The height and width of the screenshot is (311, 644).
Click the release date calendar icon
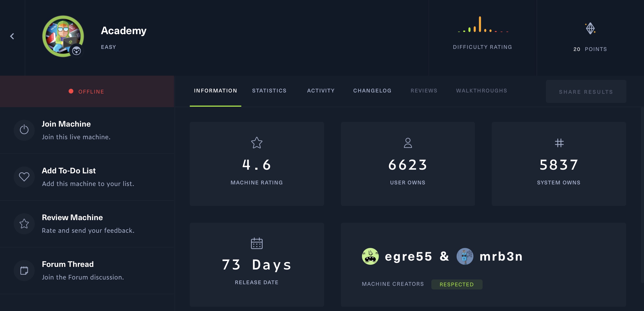tap(257, 243)
